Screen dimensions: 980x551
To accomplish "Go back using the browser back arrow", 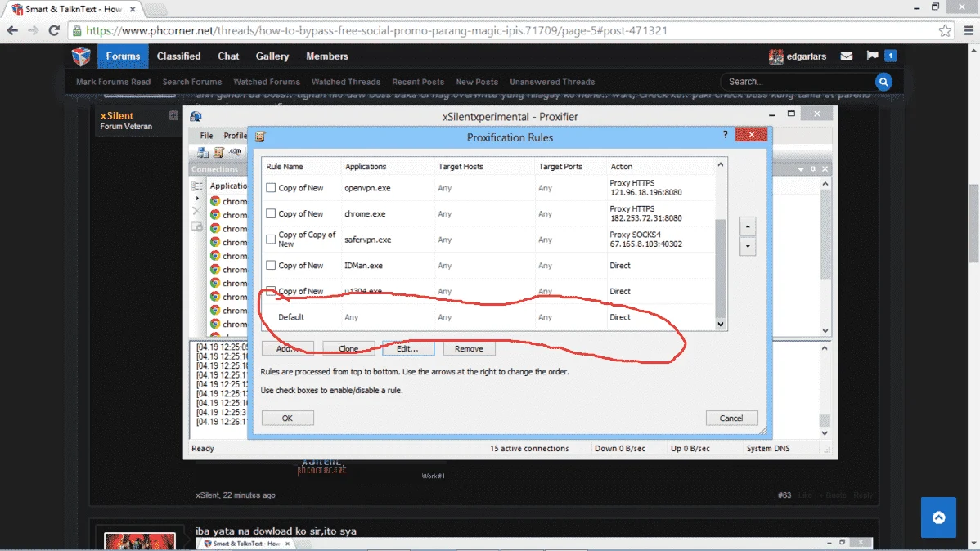I will [x=12, y=30].
